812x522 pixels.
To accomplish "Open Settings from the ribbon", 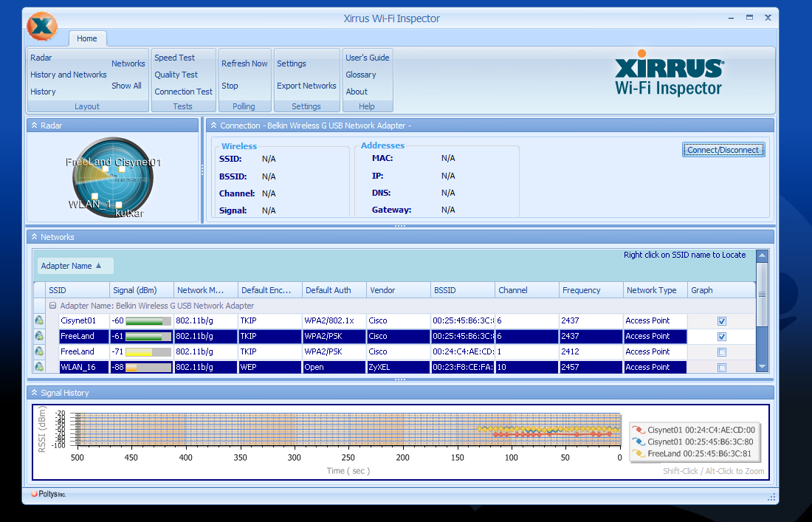I will click(x=292, y=63).
